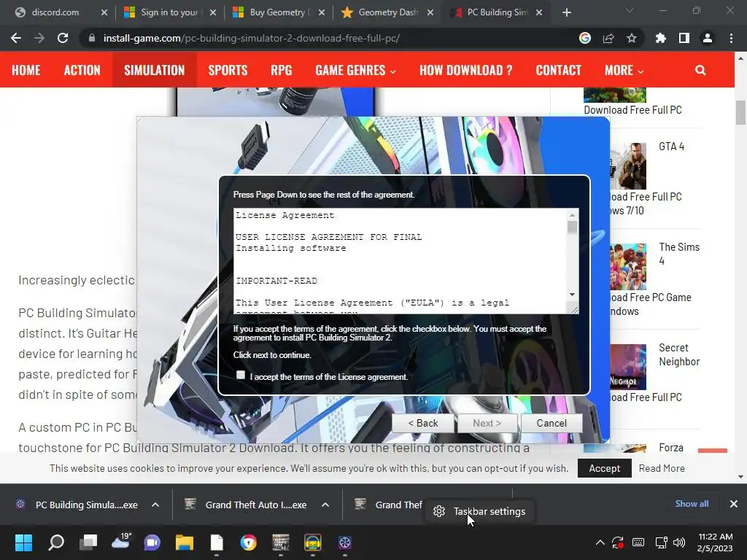
Task: Open the HOME menu item
Action: pyautogui.click(x=26, y=70)
